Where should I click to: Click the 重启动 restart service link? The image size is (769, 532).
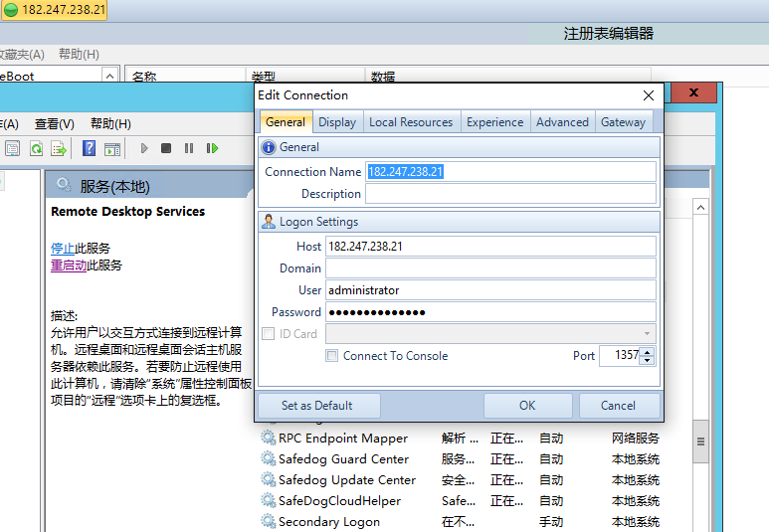click(x=68, y=266)
